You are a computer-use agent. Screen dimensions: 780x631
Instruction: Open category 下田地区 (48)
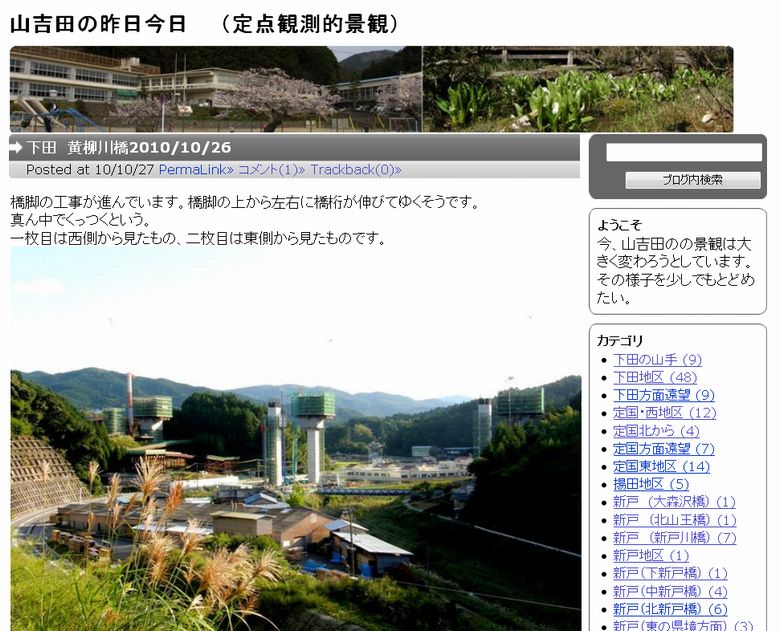pos(655,377)
